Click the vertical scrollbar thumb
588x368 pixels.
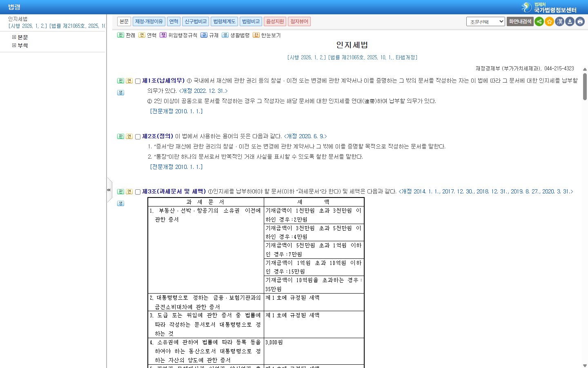coord(585,87)
